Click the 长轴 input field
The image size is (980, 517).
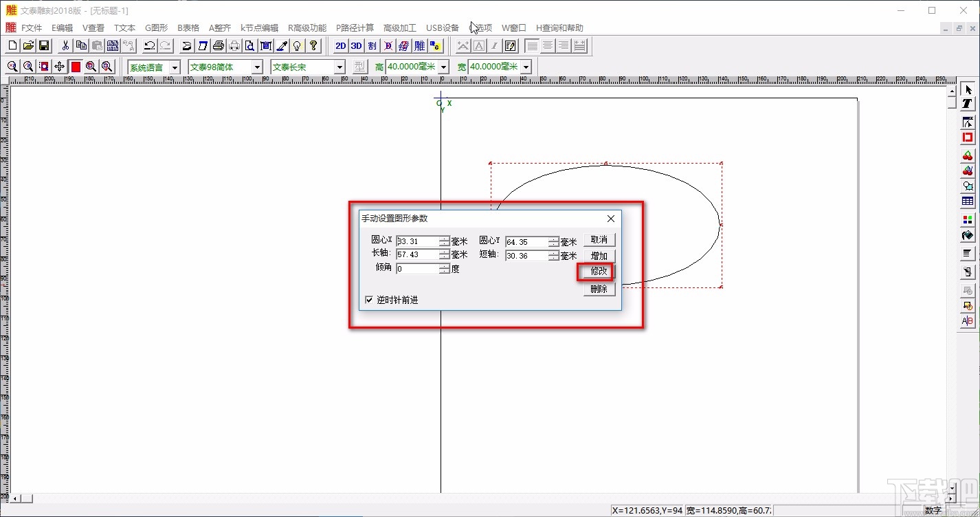point(417,254)
